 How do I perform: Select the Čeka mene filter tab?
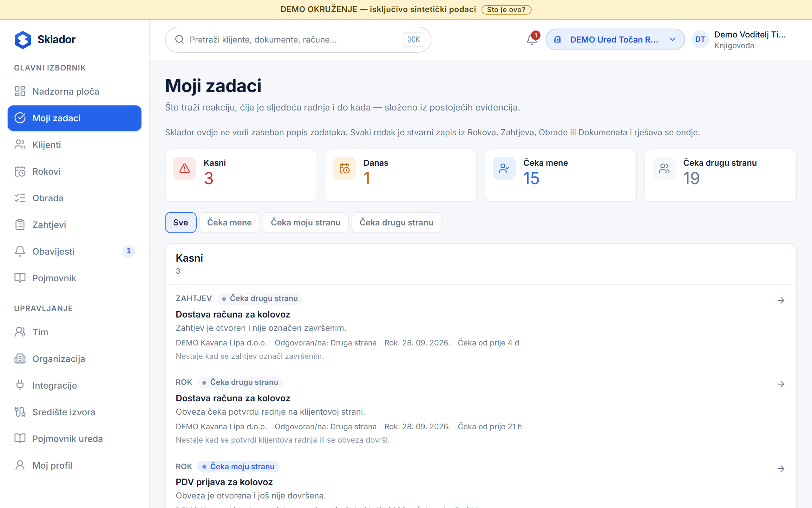coord(230,223)
